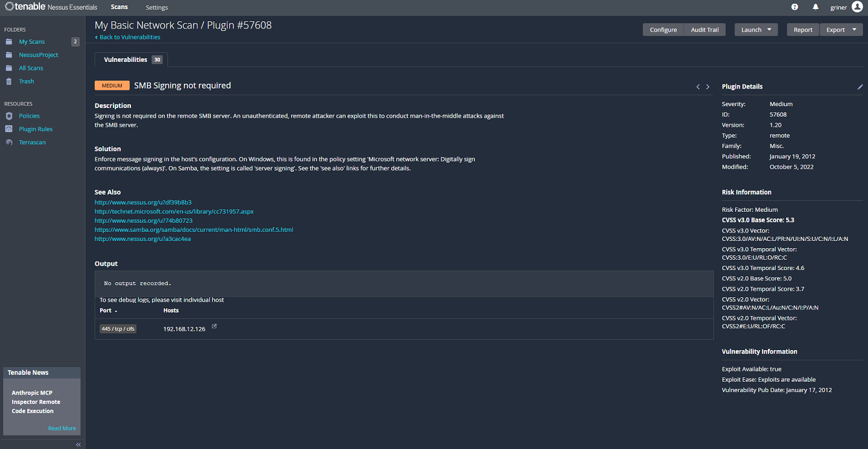The image size is (868, 449).
Task: Click the All Scans folder icon
Action: coord(8,68)
